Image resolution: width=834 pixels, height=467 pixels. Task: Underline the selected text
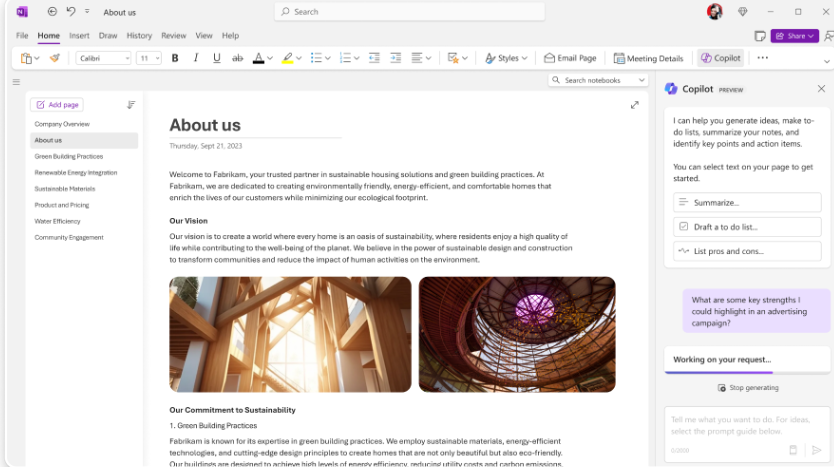(216, 58)
